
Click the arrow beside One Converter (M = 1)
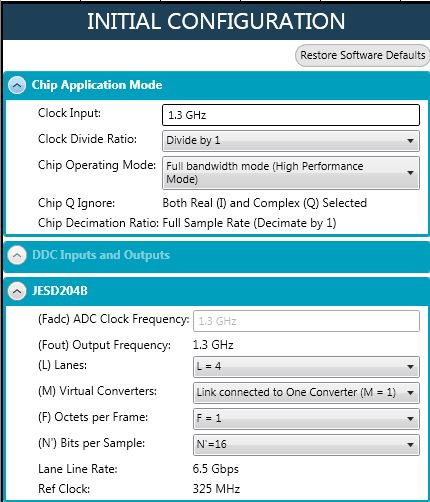[x=411, y=393]
